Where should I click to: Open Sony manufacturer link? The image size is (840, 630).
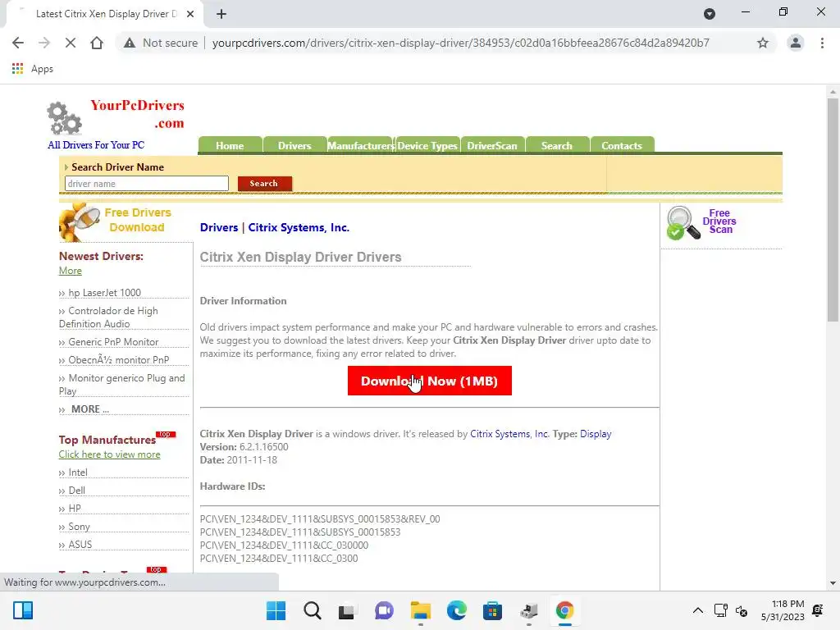(x=79, y=527)
